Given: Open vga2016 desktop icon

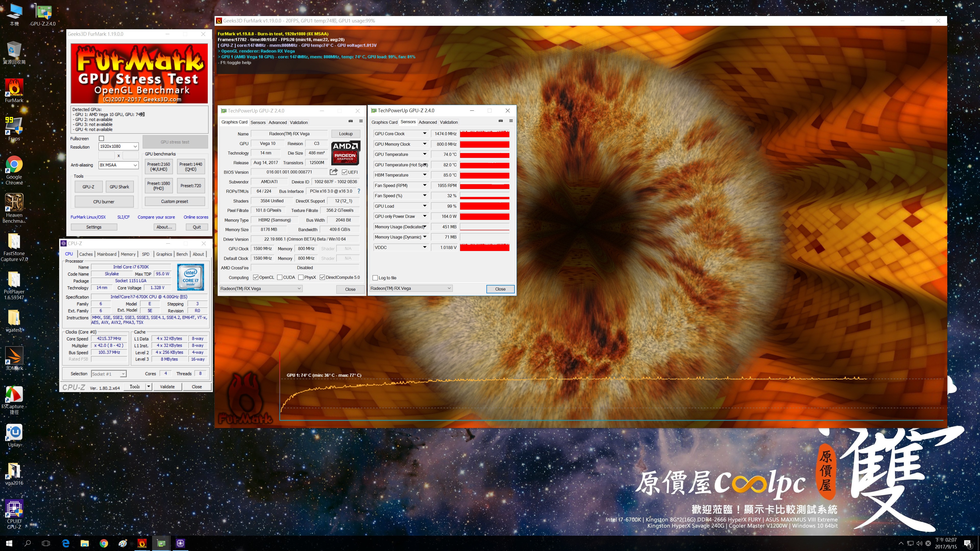Looking at the screenshot, I should pos(14,474).
